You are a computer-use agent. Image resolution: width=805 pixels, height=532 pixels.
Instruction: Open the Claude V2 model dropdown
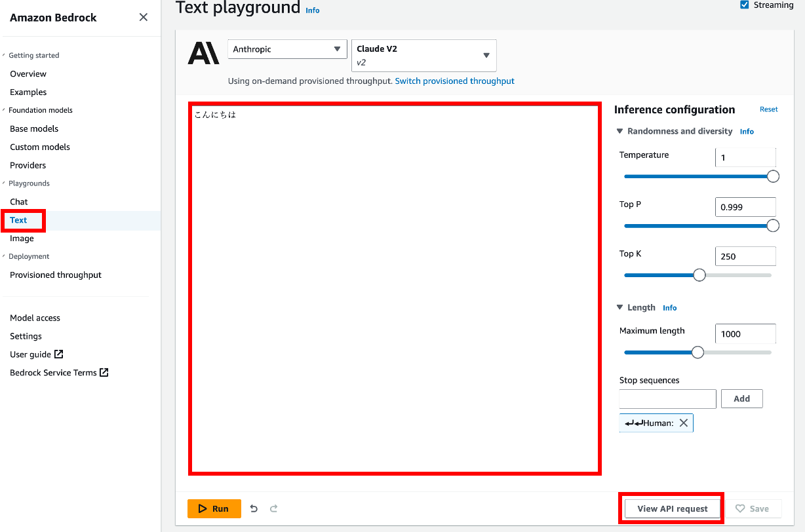coord(424,56)
